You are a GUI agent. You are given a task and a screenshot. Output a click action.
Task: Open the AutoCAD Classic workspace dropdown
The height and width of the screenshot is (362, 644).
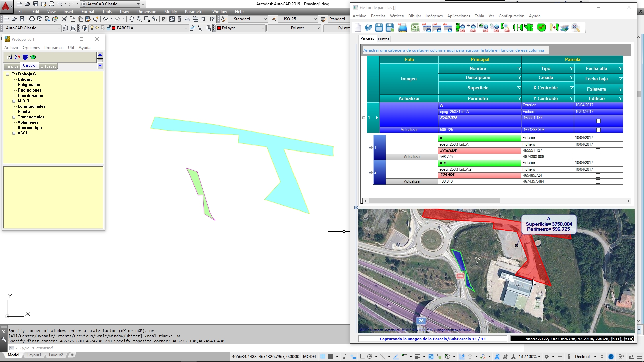[x=59, y=28]
